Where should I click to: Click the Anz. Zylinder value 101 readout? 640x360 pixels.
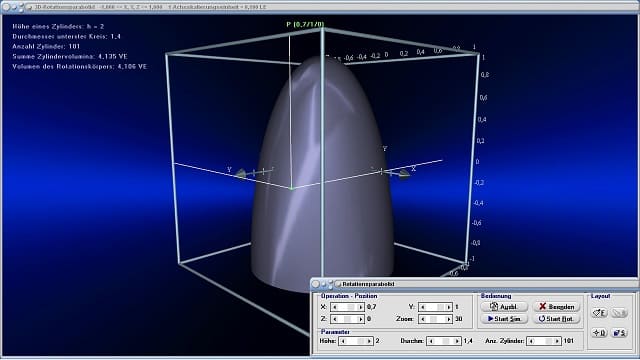coord(569,341)
